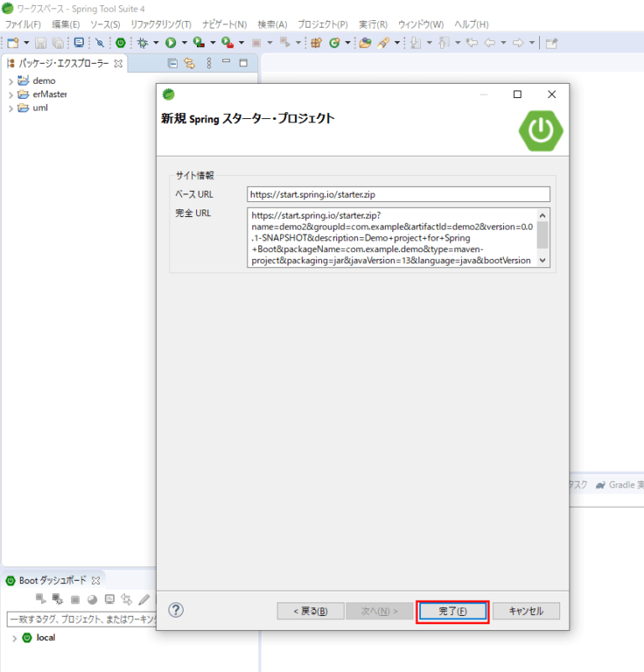Click the start app icon in Boot Dashboard
This screenshot has width=644, height=672.
39,599
